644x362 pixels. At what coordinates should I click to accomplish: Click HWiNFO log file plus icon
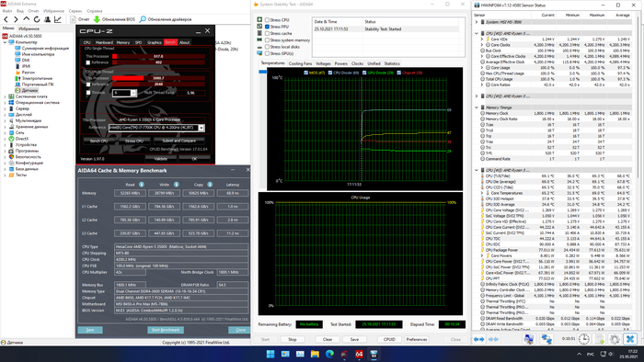point(600,339)
